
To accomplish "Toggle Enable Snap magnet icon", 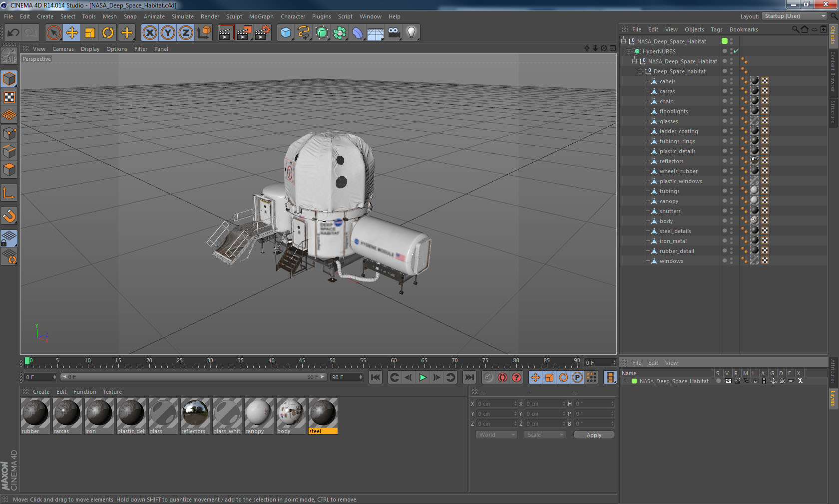I will [9, 216].
